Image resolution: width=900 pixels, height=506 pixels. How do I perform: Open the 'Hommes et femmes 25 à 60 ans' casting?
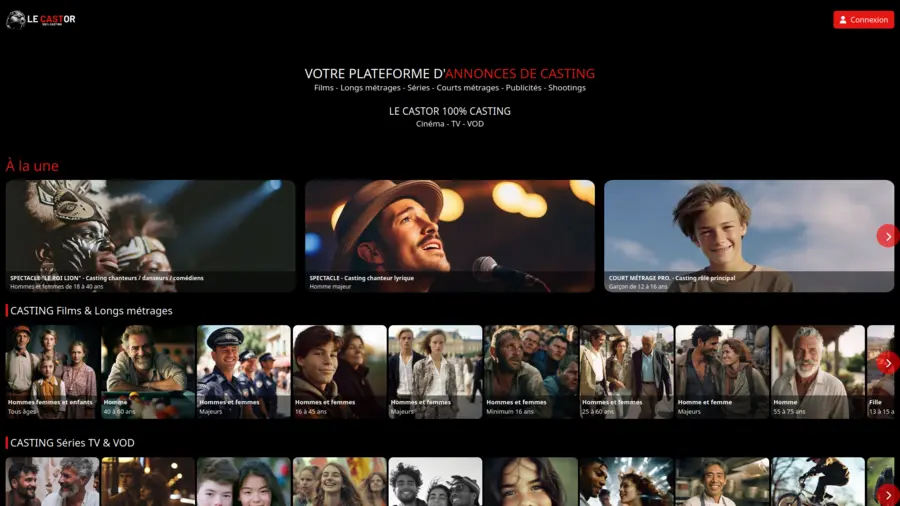click(x=627, y=372)
